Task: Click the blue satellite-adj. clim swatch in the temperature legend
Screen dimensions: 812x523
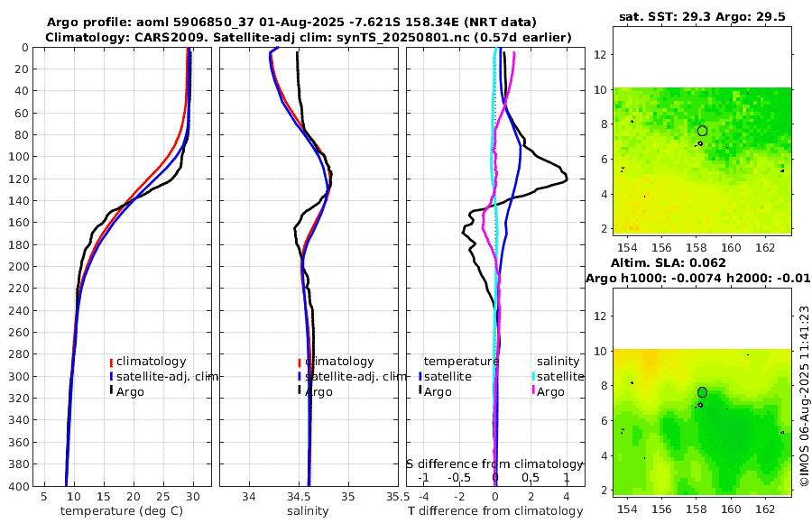Action: tap(111, 377)
